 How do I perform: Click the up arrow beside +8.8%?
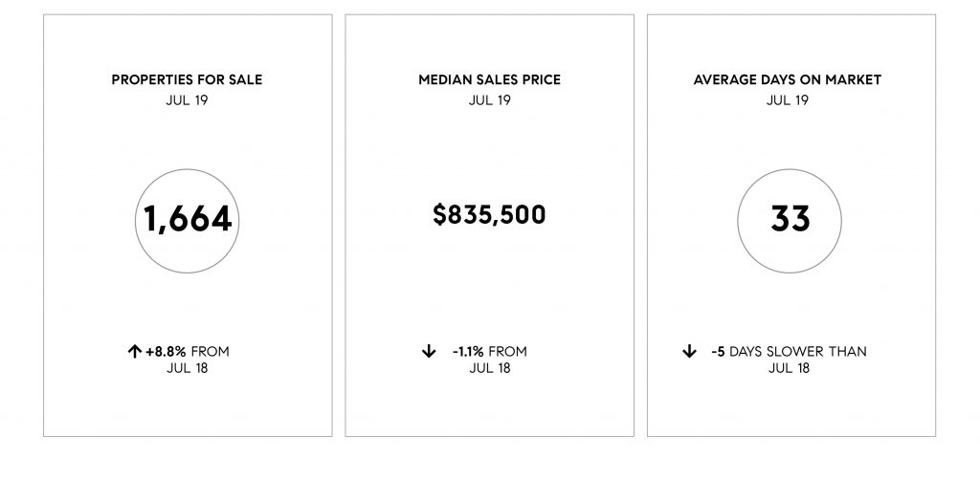tap(134, 352)
